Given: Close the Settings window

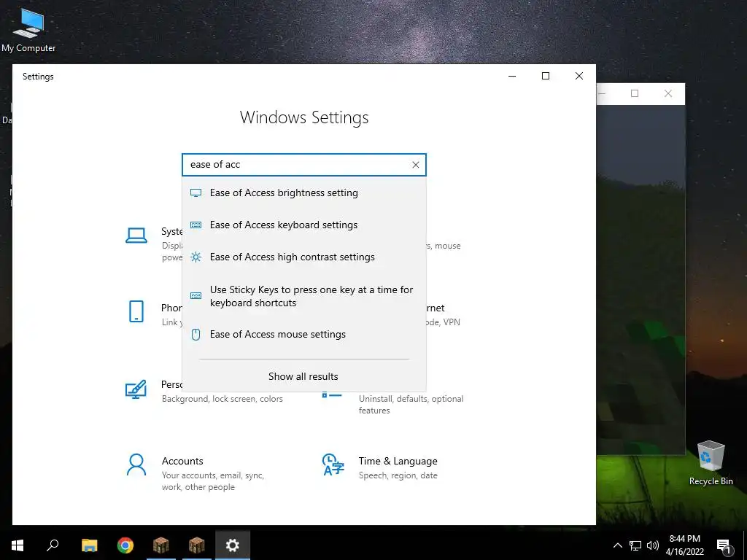Looking at the screenshot, I should [579, 76].
